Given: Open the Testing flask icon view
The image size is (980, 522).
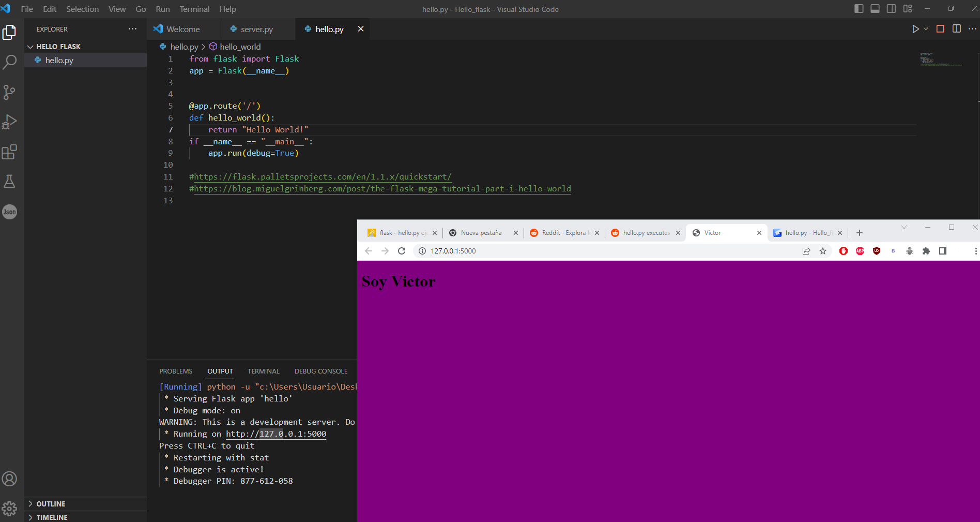Looking at the screenshot, I should [9, 182].
